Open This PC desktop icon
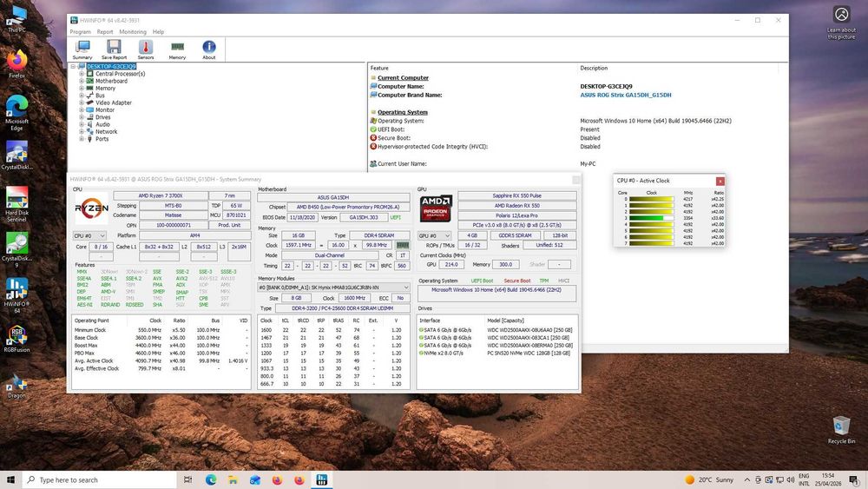This screenshot has width=868, height=489. (x=16, y=18)
